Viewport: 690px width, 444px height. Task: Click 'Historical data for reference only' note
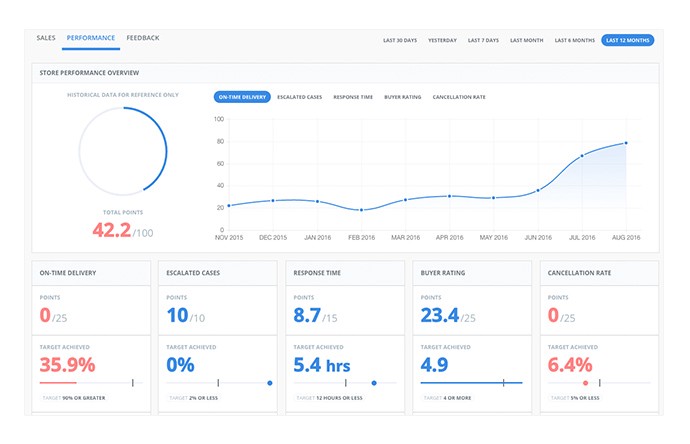(x=123, y=95)
